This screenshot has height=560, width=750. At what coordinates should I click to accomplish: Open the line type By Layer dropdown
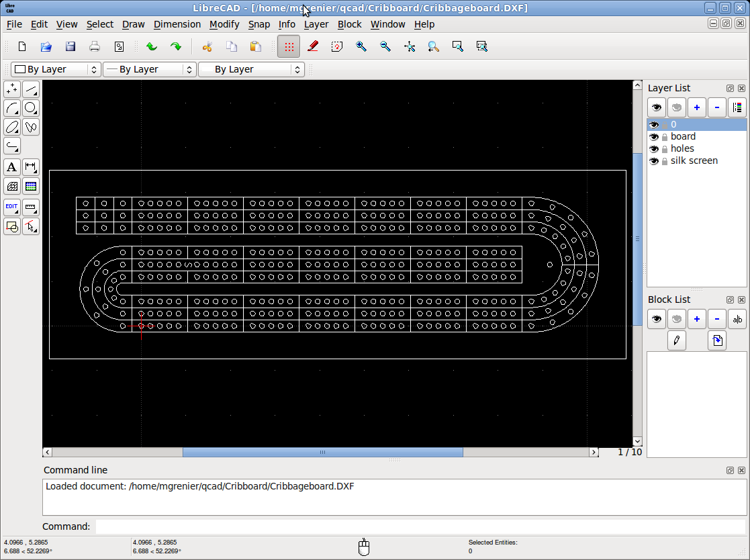click(x=149, y=69)
